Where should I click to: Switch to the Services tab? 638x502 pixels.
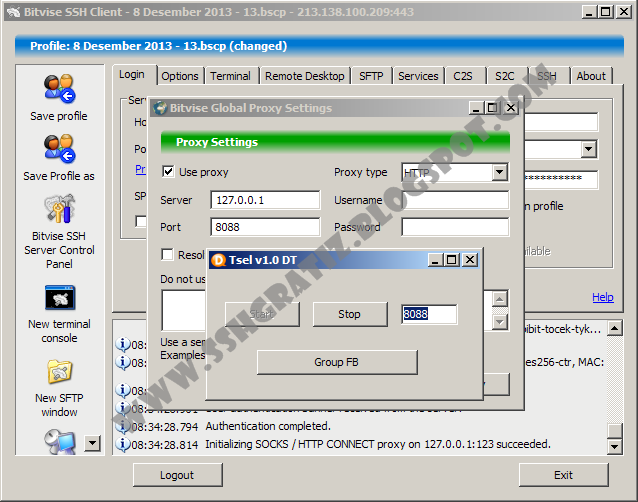coord(418,76)
